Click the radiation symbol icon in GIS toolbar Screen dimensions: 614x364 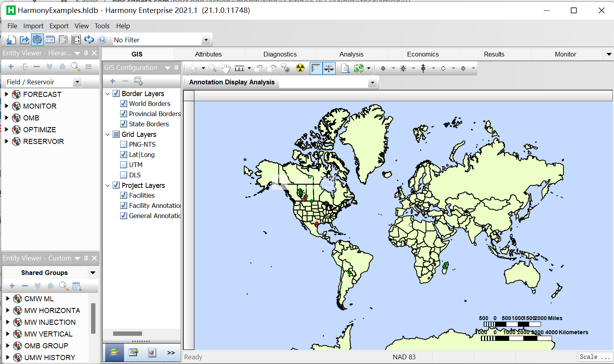[x=300, y=68]
